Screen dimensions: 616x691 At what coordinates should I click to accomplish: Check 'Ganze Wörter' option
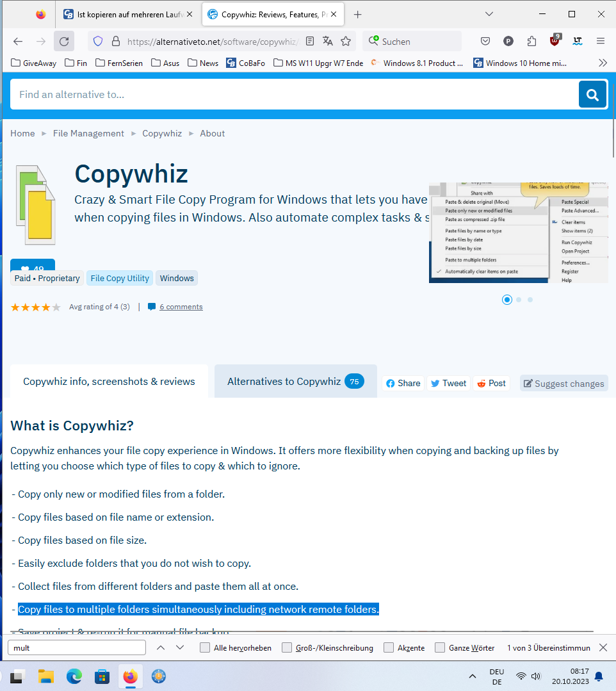pyautogui.click(x=440, y=648)
